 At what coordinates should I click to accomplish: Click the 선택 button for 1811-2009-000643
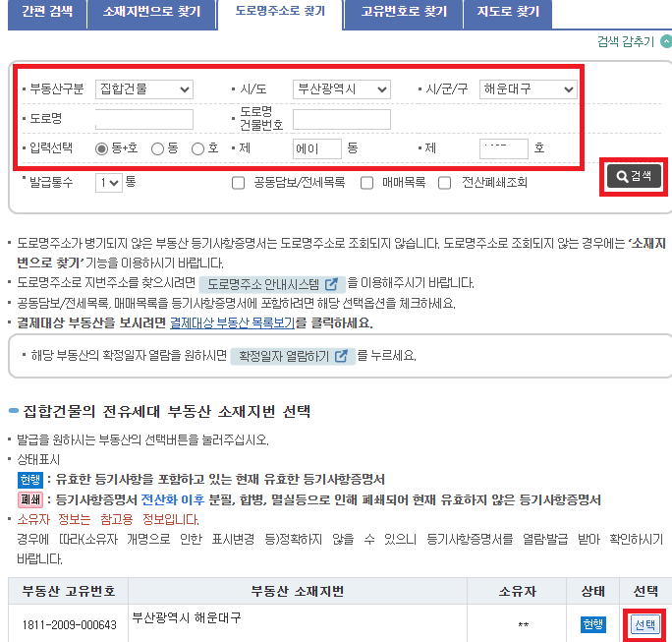(645, 624)
